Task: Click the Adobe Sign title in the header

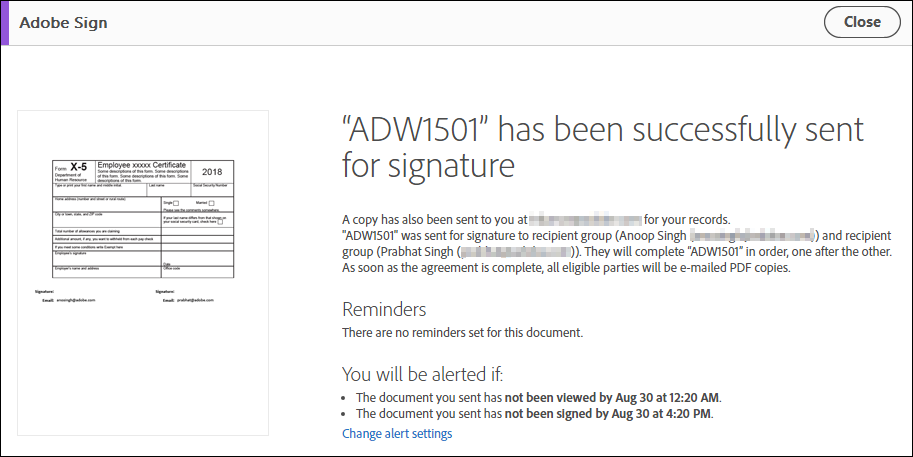Action: click(63, 23)
